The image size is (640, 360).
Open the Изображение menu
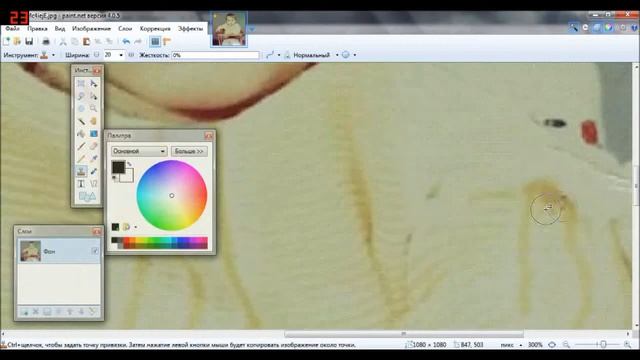91,29
